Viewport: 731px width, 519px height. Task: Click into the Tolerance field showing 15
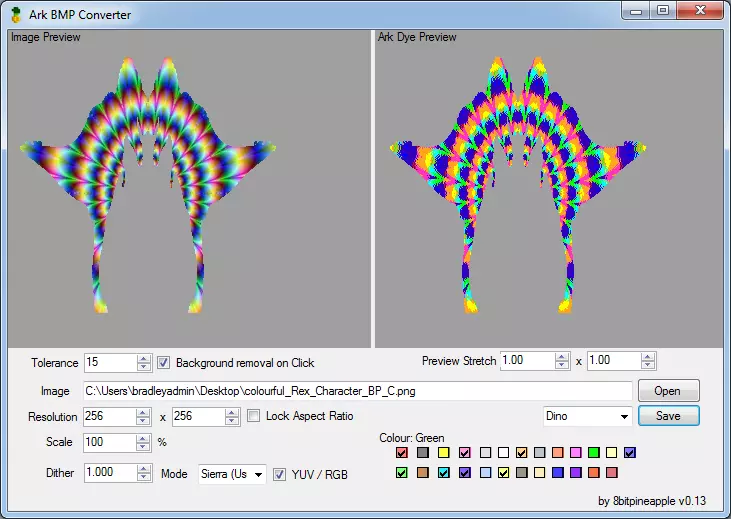coord(110,363)
